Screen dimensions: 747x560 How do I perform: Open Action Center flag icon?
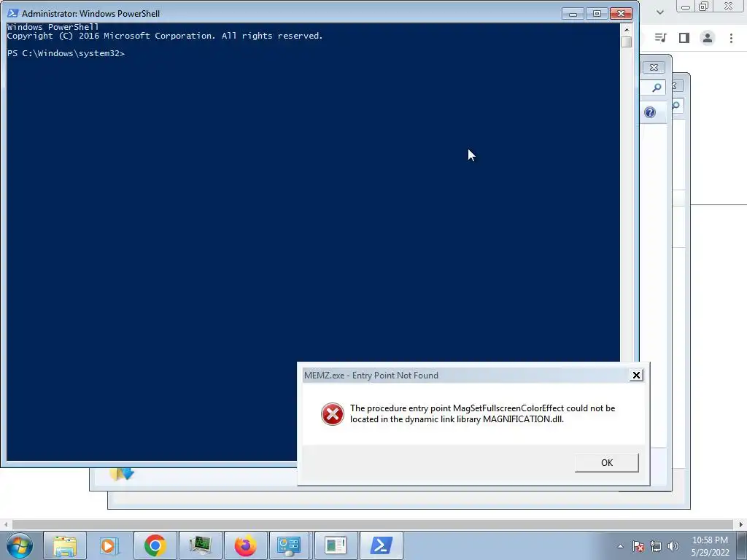pos(638,546)
